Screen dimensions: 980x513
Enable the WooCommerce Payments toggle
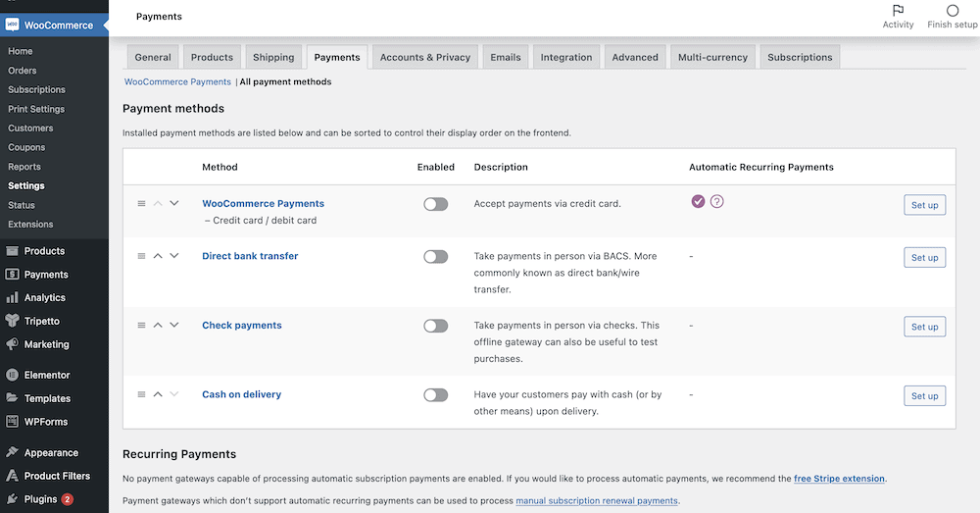point(436,205)
